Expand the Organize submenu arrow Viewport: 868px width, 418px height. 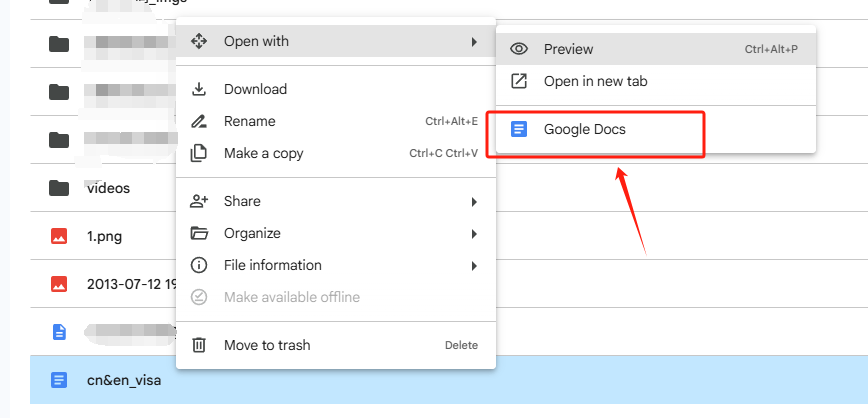(474, 234)
